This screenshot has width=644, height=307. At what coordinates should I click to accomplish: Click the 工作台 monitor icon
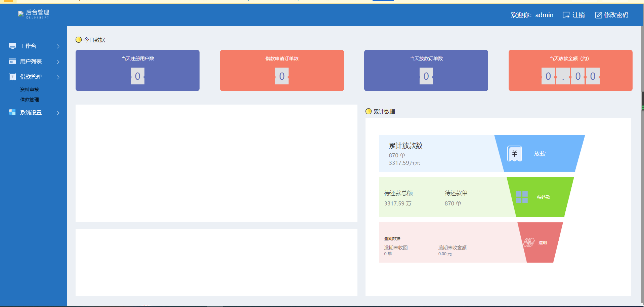point(12,46)
